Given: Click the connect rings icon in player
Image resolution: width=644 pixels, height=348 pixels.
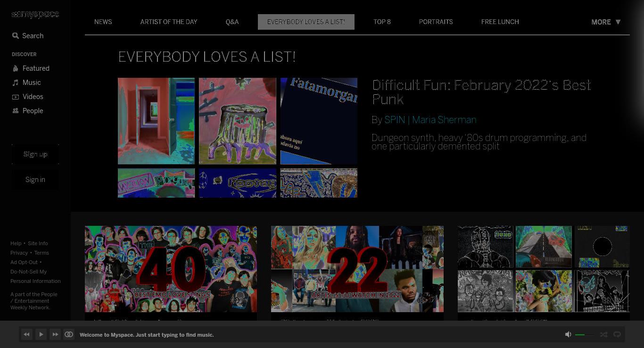Looking at the screenshot, I should point(69,334).
